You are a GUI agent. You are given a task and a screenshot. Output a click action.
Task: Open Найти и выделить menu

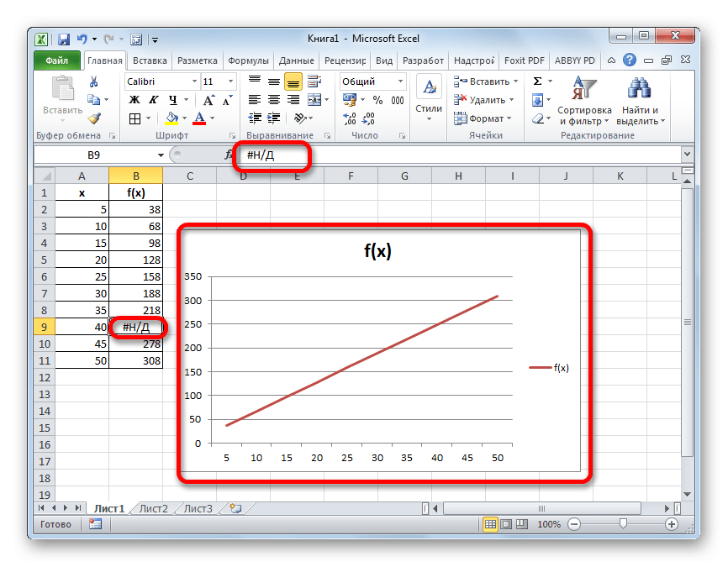coord(641,100)
